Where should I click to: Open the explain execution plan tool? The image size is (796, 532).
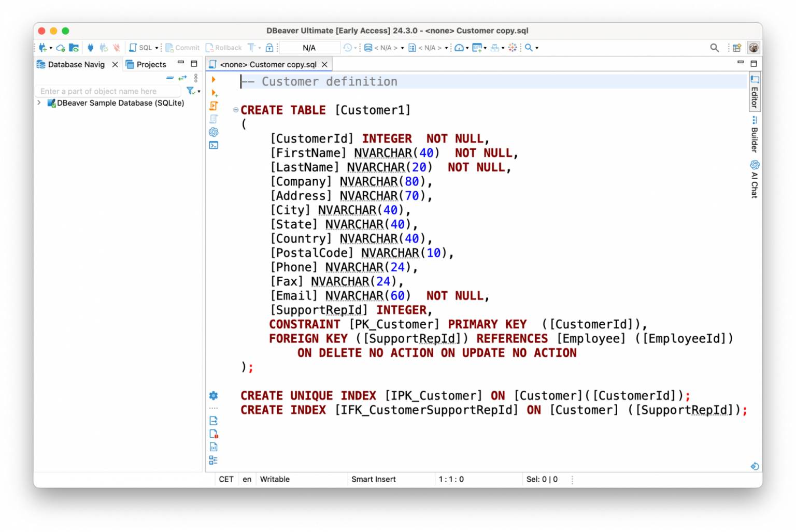tap(214, 118)
